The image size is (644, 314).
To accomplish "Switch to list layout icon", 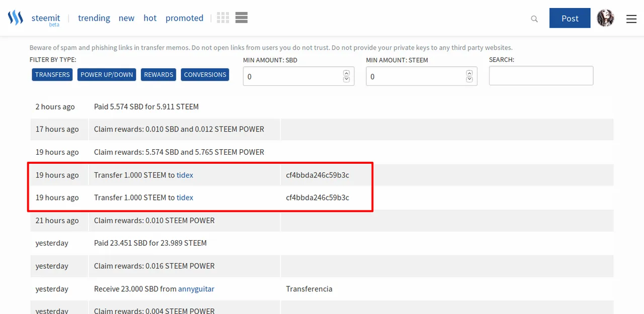I will pyautogui.click(x=241, y=18).
